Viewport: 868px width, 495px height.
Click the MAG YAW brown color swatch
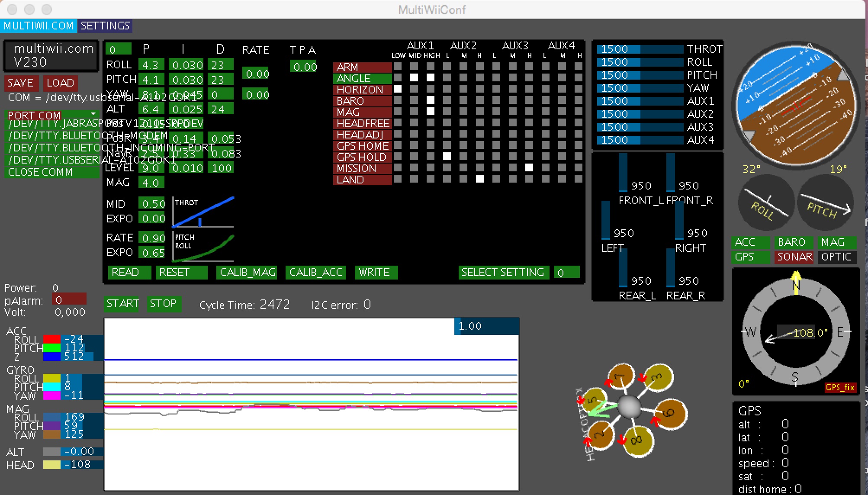[51, 434]
